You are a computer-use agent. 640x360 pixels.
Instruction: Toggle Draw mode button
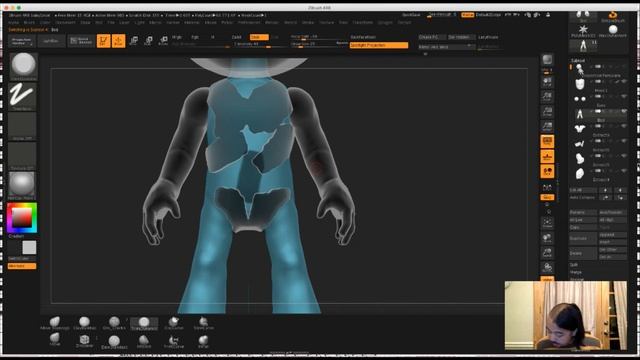click(118, 41)
